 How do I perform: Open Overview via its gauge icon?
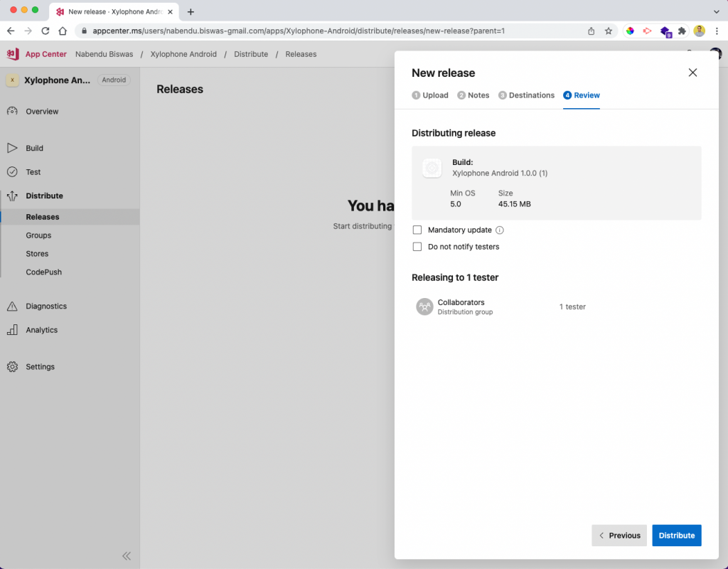12,112
